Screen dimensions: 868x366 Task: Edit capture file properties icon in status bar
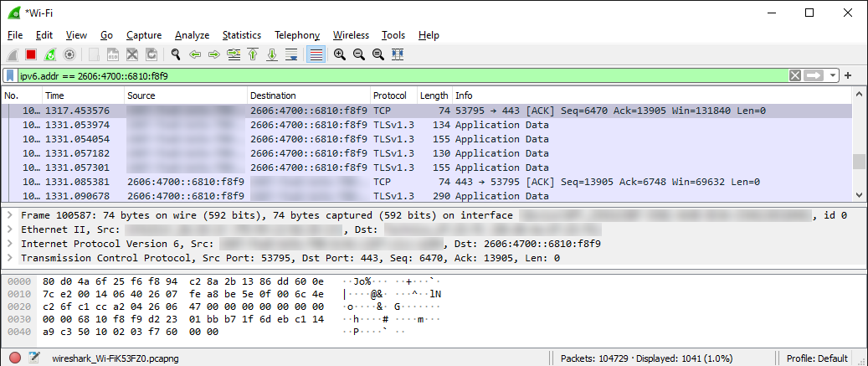pos(33,358)
